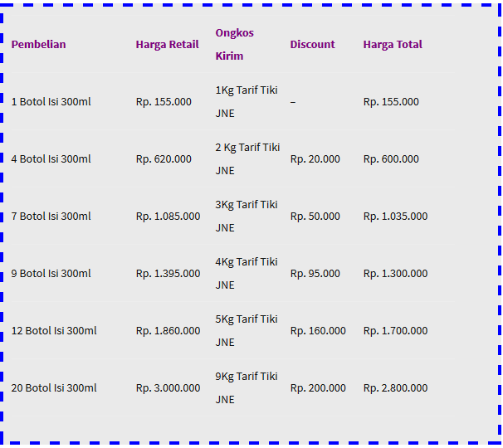
Task: Click the Rp. 2.800.000 total price
Action: pos(395,387)
